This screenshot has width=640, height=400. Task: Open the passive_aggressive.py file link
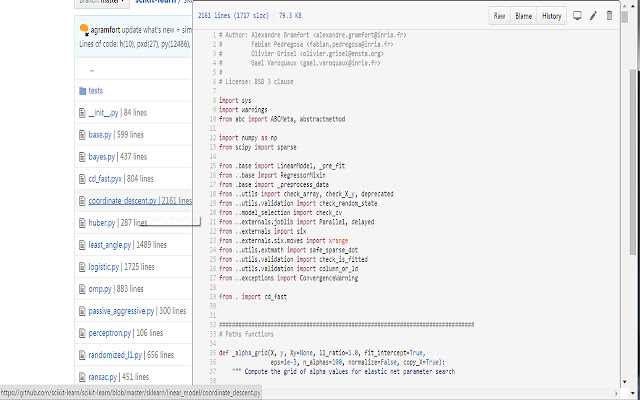[121, 311]
